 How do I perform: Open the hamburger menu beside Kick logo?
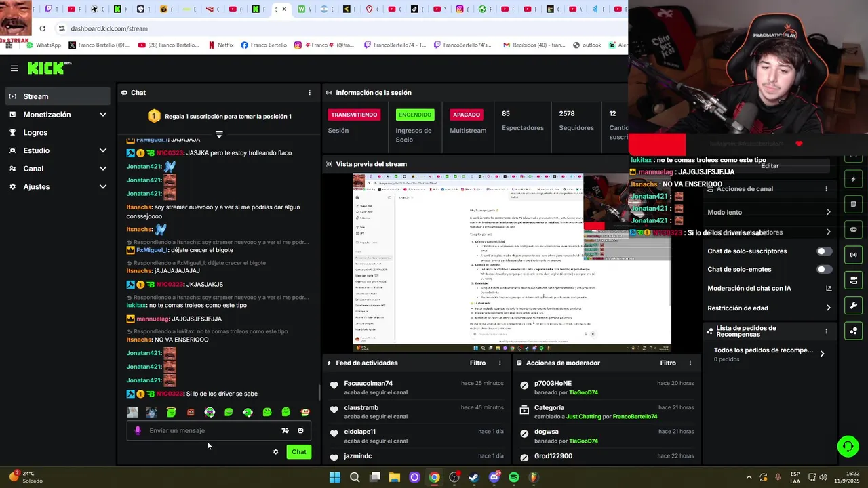[14, 68]
